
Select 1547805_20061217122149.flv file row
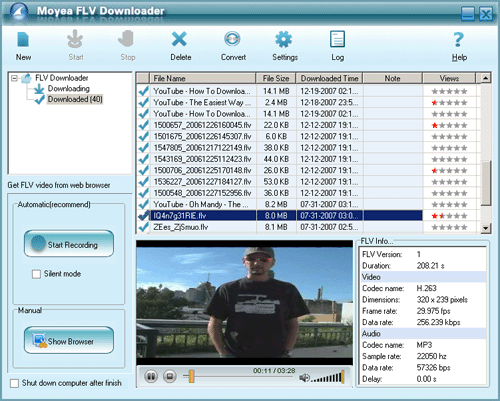(306, 148)
